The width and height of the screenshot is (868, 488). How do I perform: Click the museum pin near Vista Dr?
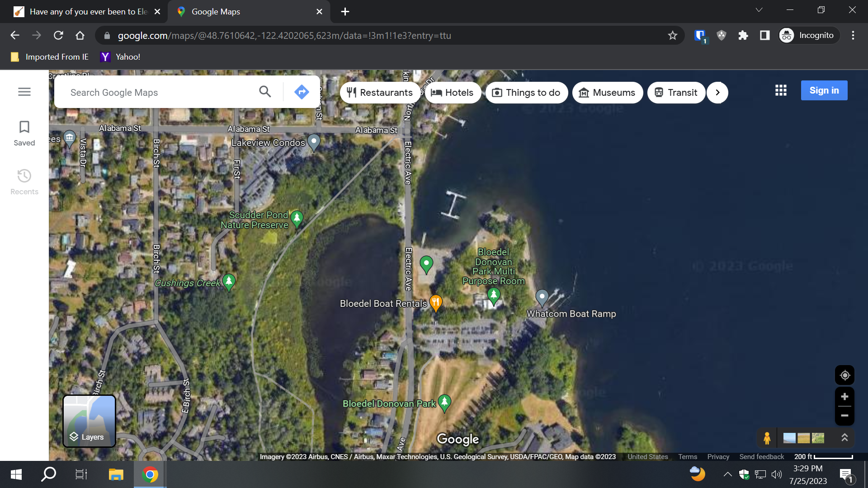pos(70,139)
